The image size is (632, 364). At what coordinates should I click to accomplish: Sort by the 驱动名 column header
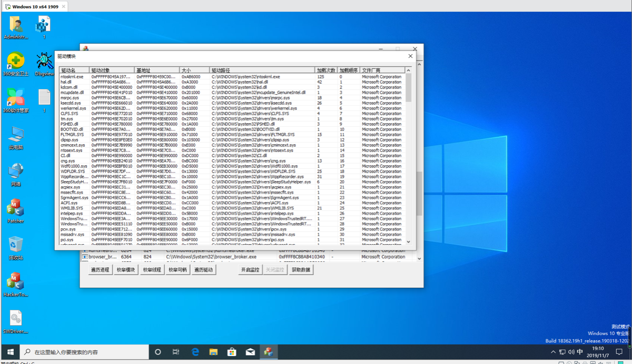pos(74,70)
